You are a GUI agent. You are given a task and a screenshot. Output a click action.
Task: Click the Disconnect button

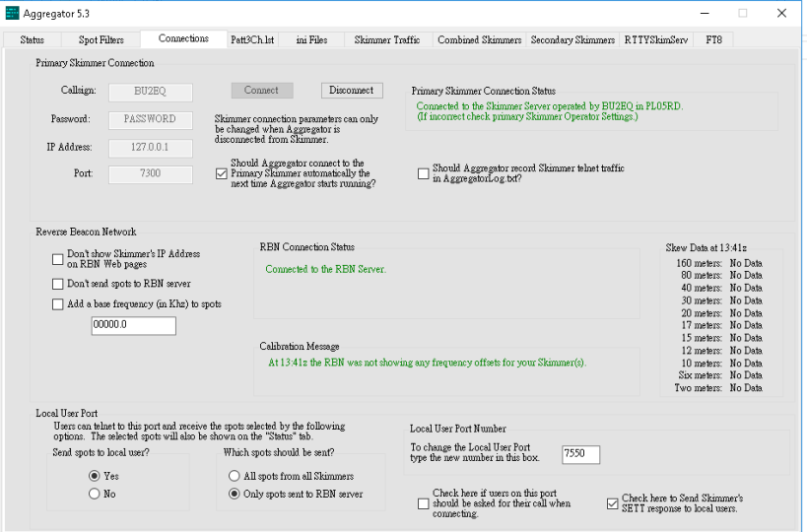[352, 90]
